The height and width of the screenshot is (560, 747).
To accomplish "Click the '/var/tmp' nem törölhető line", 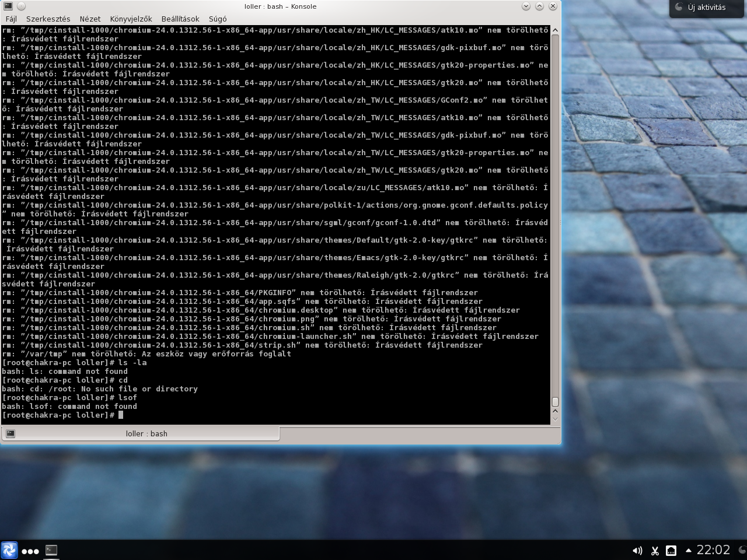I will click(146, 354).
